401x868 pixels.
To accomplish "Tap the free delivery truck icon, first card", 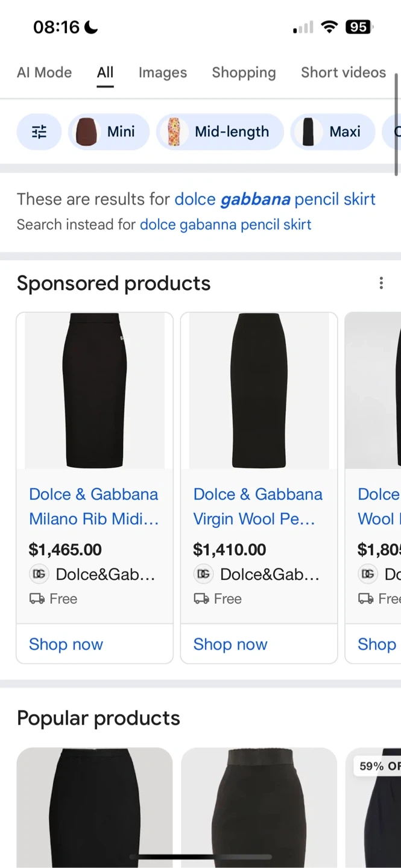I will [x=37, y=599].
